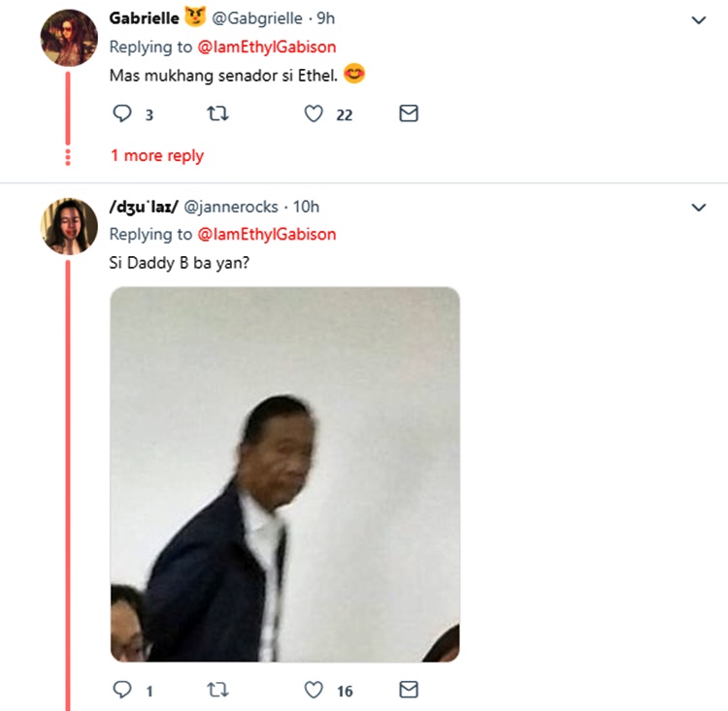Reply to jannerocks' tweet

pos(122,691)
